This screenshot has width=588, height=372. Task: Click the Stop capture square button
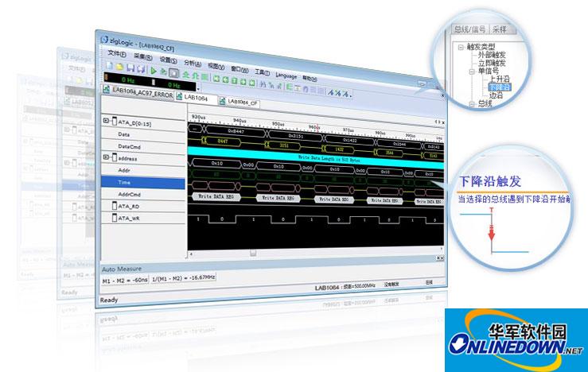click(x=173, y=72)
